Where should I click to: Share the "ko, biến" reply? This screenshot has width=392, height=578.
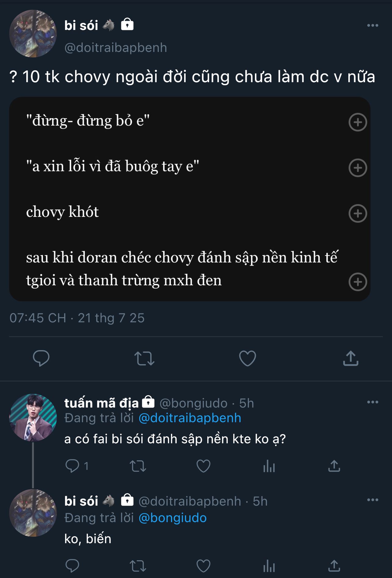(x=334, y=566)
